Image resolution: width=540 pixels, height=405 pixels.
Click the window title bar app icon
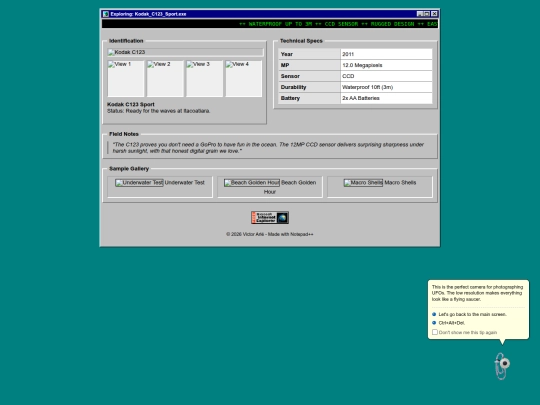pos(106,14)
